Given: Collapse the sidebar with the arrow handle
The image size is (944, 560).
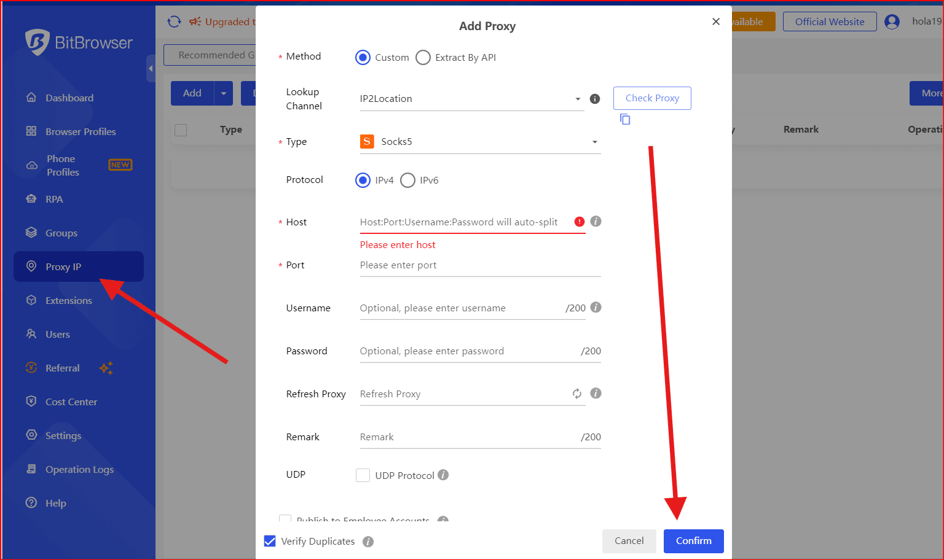Looking at the screenshot, I should (x=151, y=68).
